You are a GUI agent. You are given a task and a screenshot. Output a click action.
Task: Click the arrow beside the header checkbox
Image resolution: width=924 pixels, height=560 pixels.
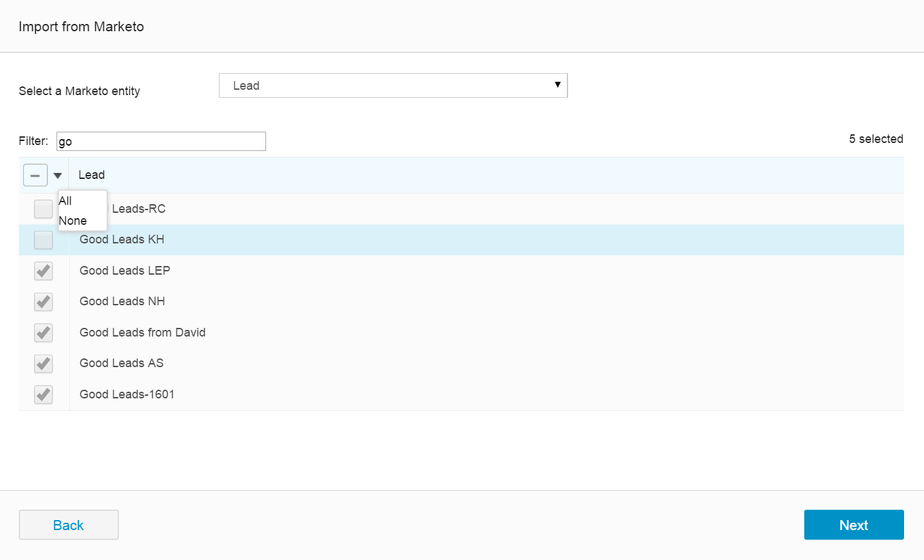click(x=58, y=176)
